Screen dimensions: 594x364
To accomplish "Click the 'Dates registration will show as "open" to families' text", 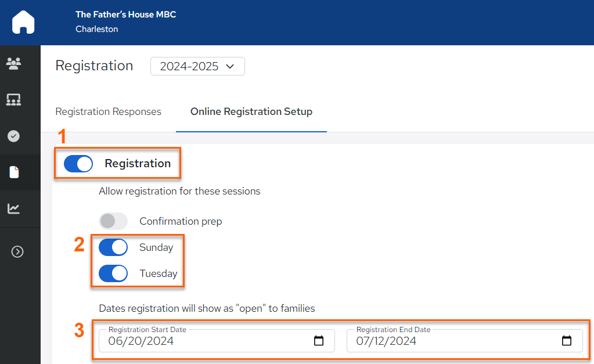I will 207,308.
